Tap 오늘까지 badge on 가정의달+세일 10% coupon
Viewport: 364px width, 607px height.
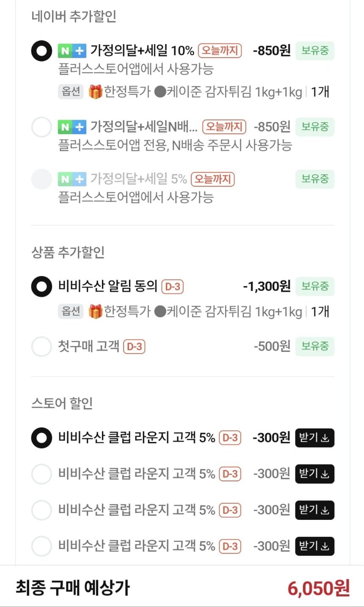coord(220,51)
